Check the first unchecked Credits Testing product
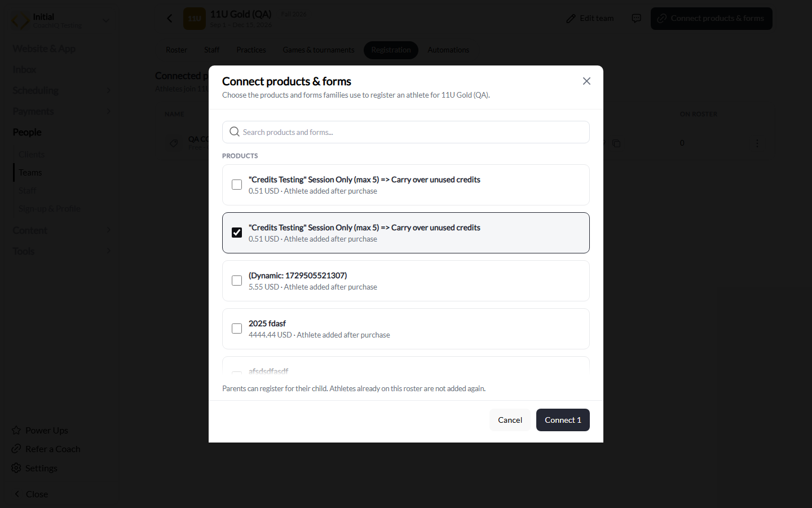The image size is (812, 508). 237,185
